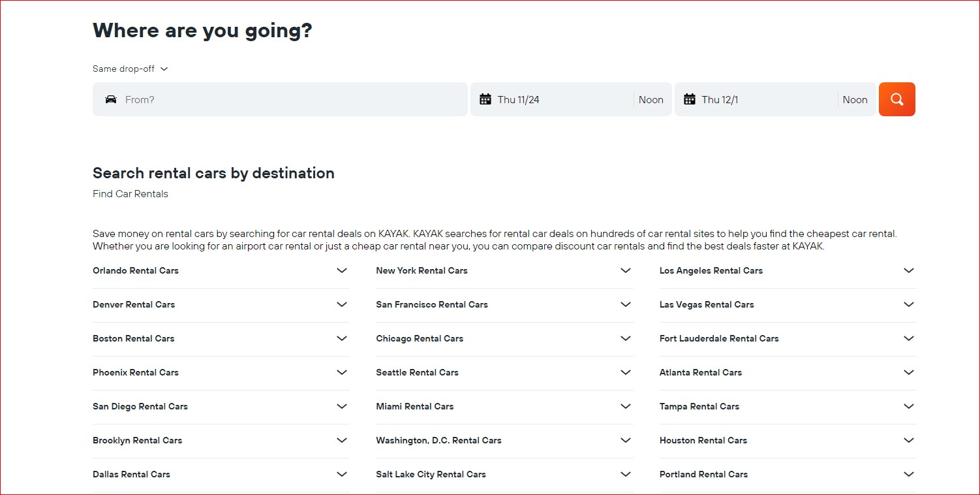
Task: Expand Tampa Rental Cars chevron
Action: (909, 406)
